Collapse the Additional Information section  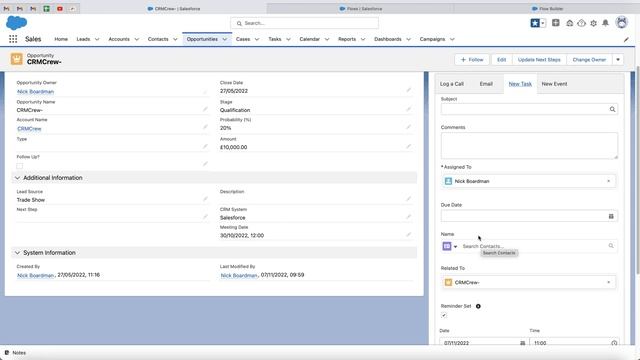pos(17,178)
